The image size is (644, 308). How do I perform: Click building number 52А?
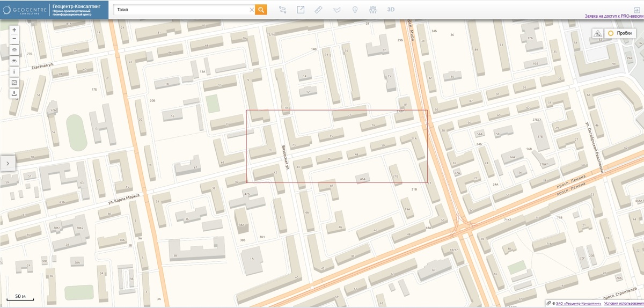(x=53, y=110)
